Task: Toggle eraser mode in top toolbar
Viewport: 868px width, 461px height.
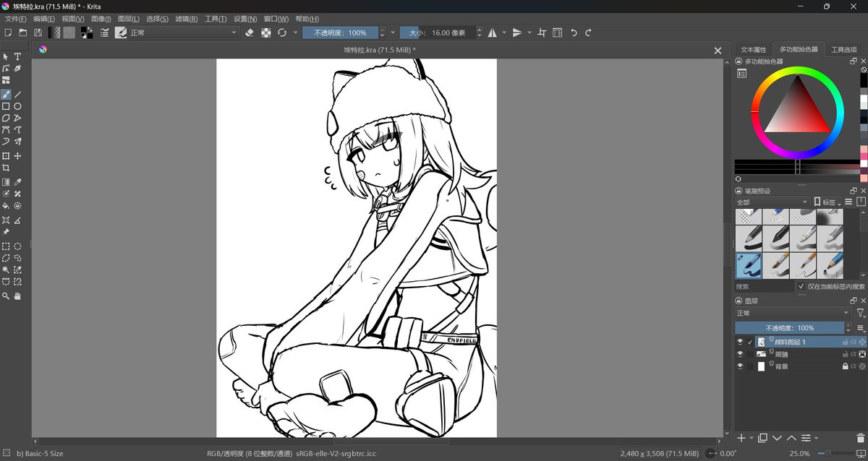Action: pos(250,33)
